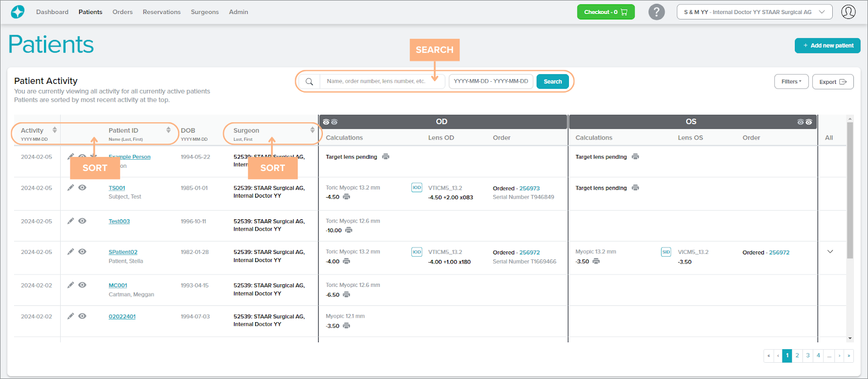868x379 pixels.
Task: Open the user profile icon
Action: (848, 12)
